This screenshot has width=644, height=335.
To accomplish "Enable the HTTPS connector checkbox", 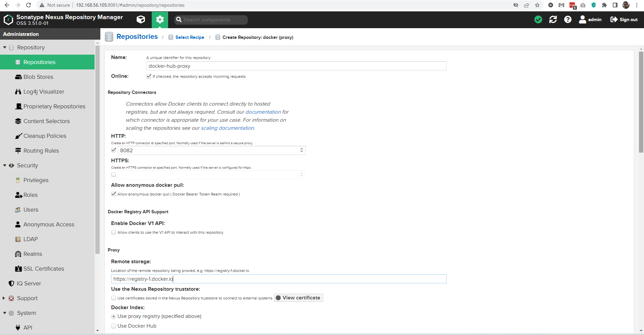I will [114, 174].
